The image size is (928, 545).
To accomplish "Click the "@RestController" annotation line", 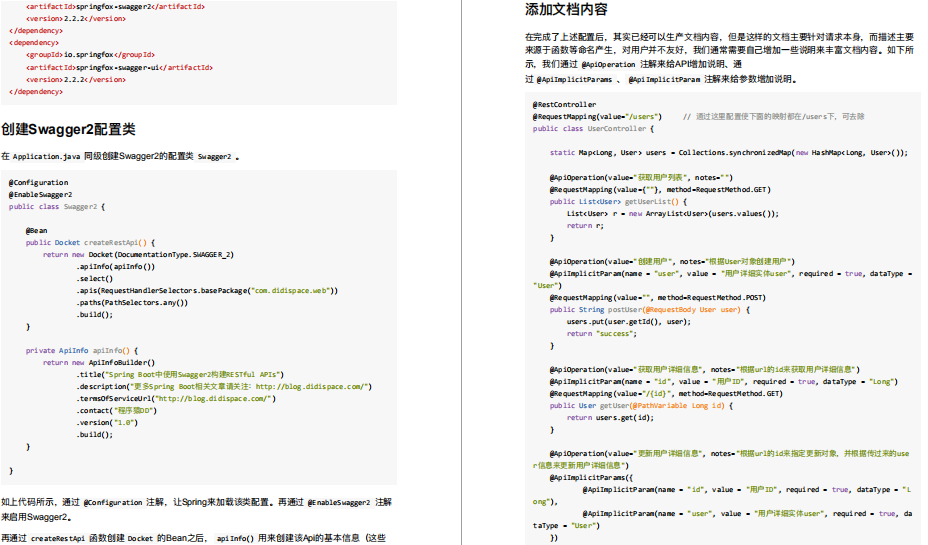I will point(564,105).
